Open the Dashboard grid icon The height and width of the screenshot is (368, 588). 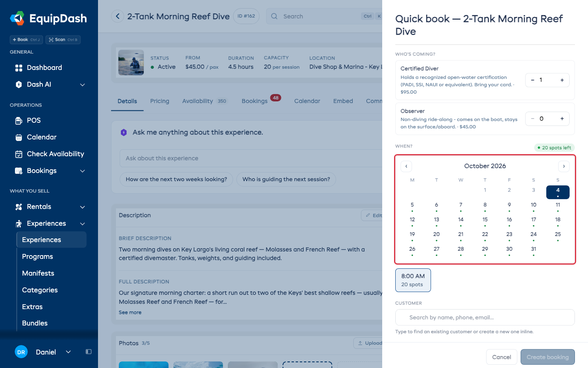click(x=19, y=68)
